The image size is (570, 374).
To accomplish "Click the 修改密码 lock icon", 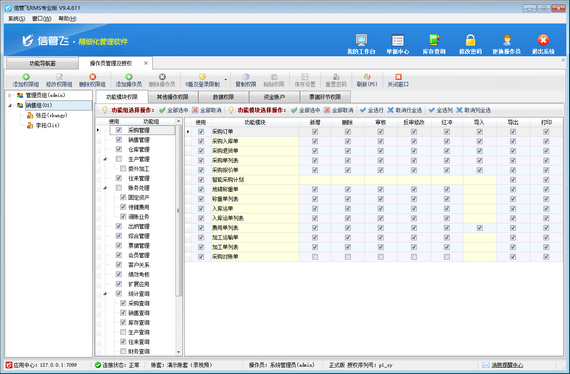I will tap(470, 40).
